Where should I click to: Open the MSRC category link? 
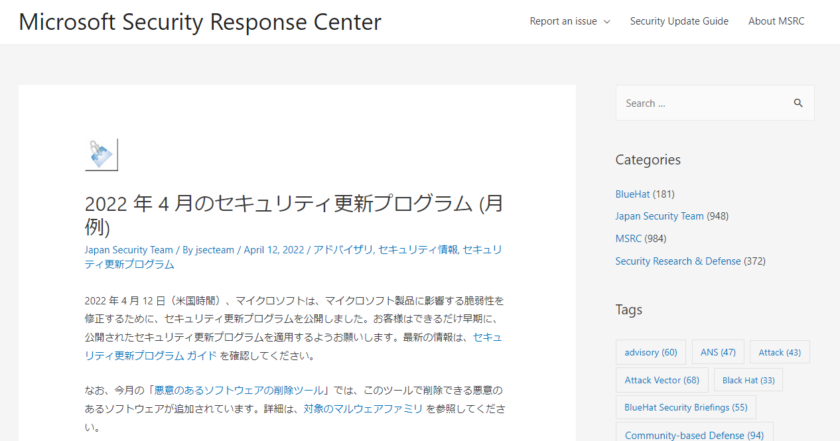tap(628, 238)
